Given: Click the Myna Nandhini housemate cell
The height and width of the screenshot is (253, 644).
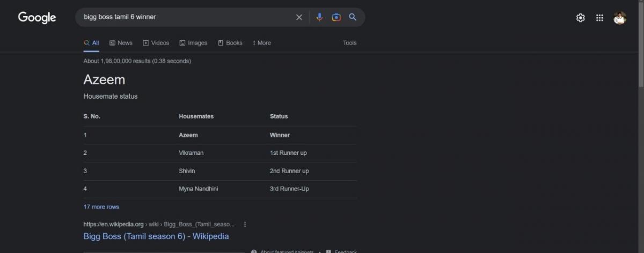Looking at the screenshot, I should [x=199, y=189].
